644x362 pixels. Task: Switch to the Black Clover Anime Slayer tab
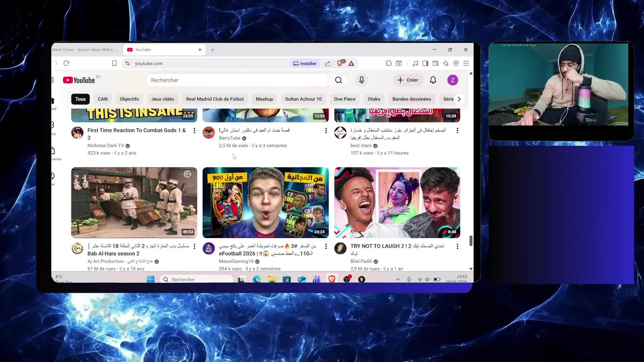[86, 50]
